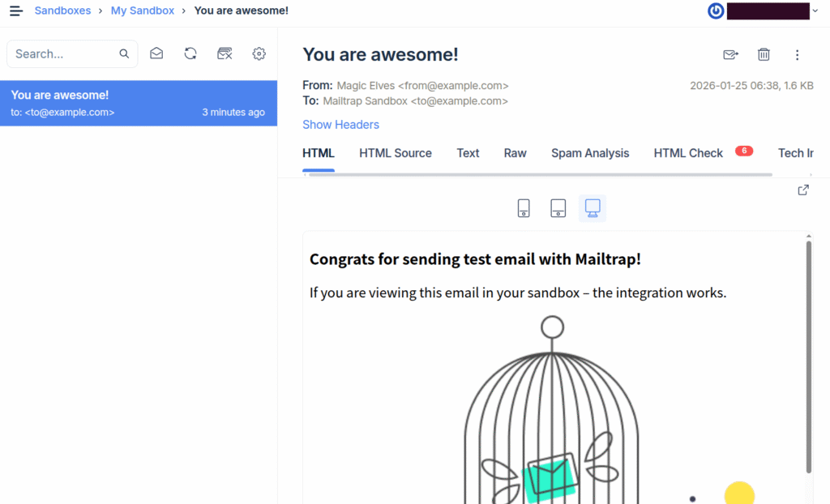
Task: Open the email preview in a new window
Action: click(x=802, y=189)
